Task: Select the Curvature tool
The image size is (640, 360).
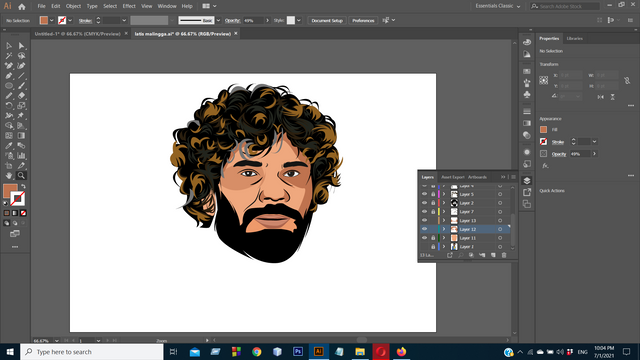Action: (21, 66)
